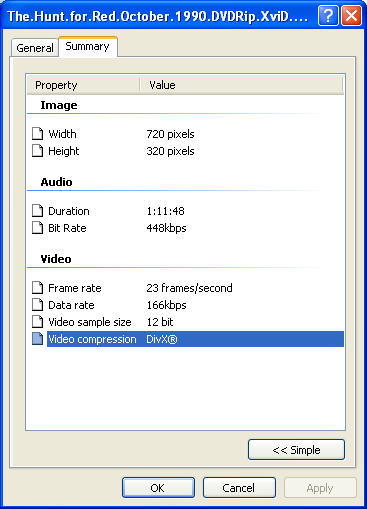Click the Bit Rate property icon
This screenshot has width=367, height=509.
[x=37, y=228]
